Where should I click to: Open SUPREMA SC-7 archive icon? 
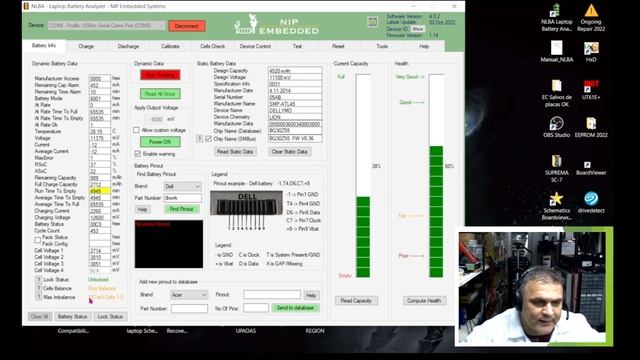pos(556,168)
